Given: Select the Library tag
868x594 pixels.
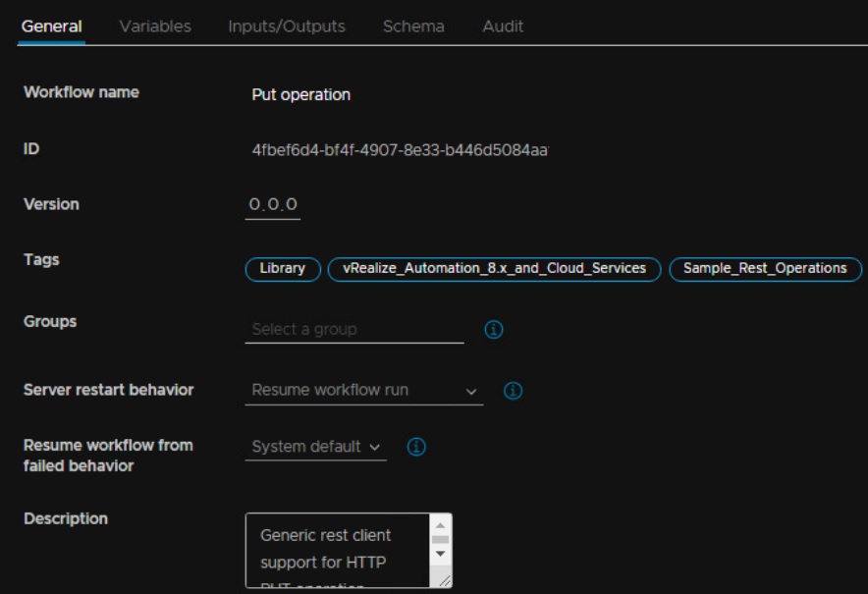Looking at the screenshot, I should click(x=283, y=269).
